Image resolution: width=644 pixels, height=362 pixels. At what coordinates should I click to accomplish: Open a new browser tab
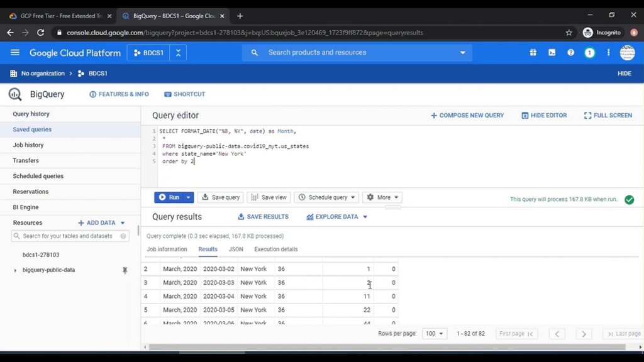pyautogui.click(x=240, y=16)
